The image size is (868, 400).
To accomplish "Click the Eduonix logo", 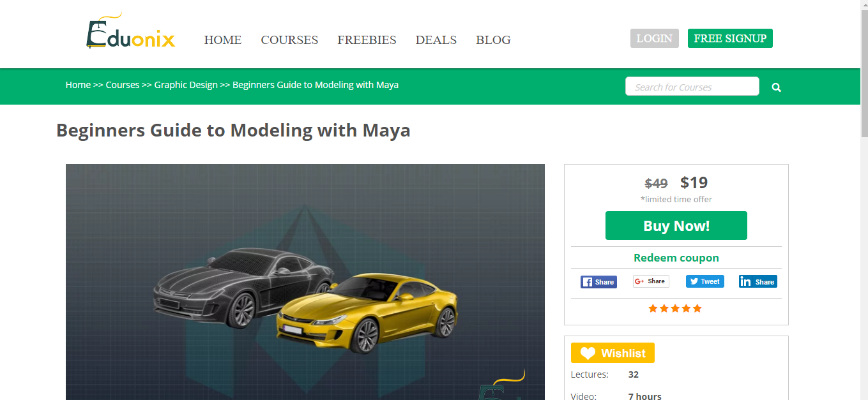I will (130, 31).
